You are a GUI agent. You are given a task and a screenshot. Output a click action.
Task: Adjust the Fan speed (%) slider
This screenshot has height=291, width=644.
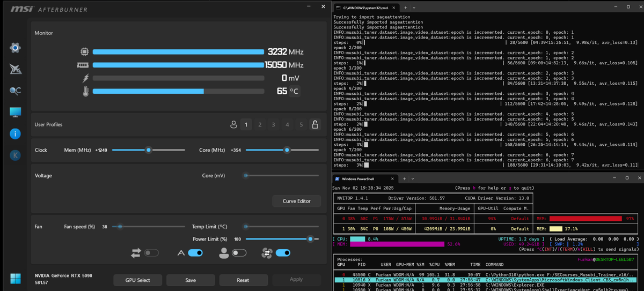pos(149,227)
